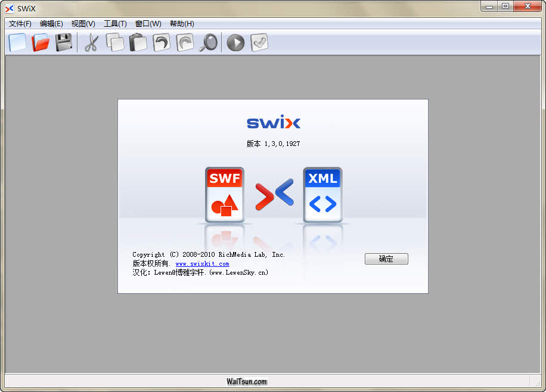Screen dimensions: 546x392
Task: Open the 文件(F) menu
Action: point(20,24)
